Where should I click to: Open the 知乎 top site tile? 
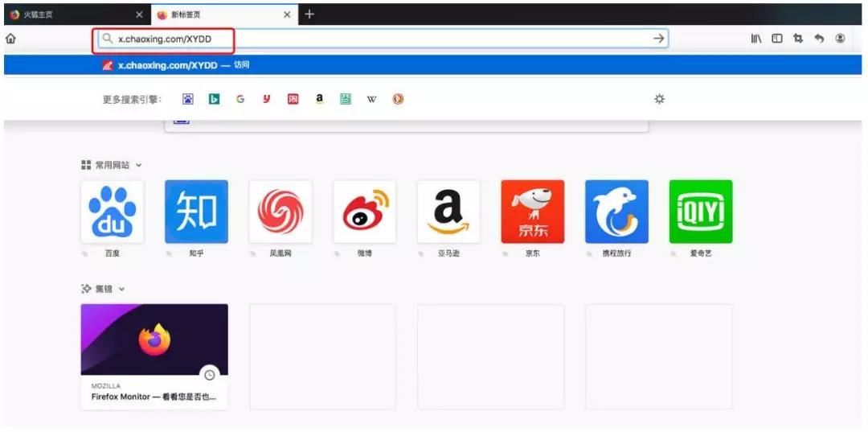pyautogui.click(x=197, y=212)
